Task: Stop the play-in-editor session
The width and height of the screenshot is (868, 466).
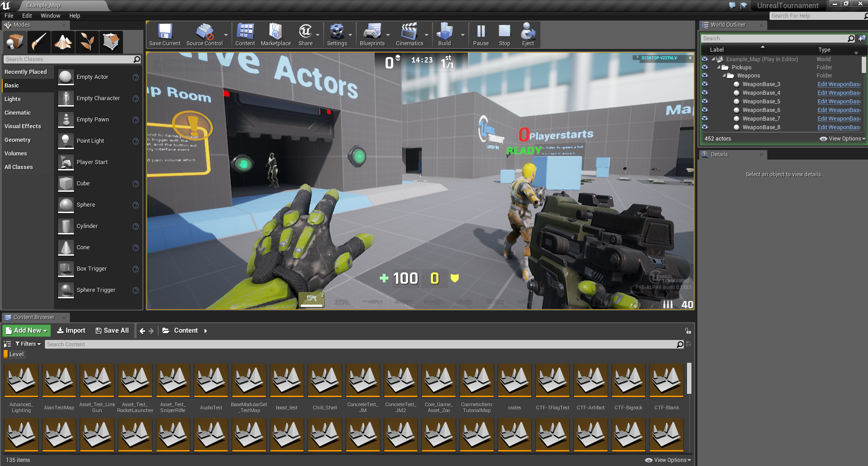Action: (505, 35)
